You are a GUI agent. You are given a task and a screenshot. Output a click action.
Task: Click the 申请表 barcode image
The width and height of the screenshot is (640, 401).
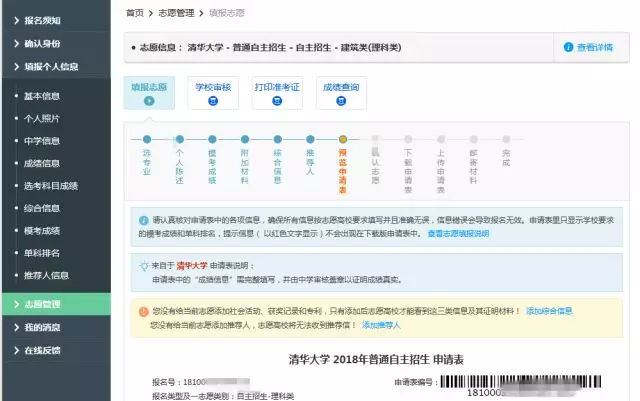tap(520, 381)
